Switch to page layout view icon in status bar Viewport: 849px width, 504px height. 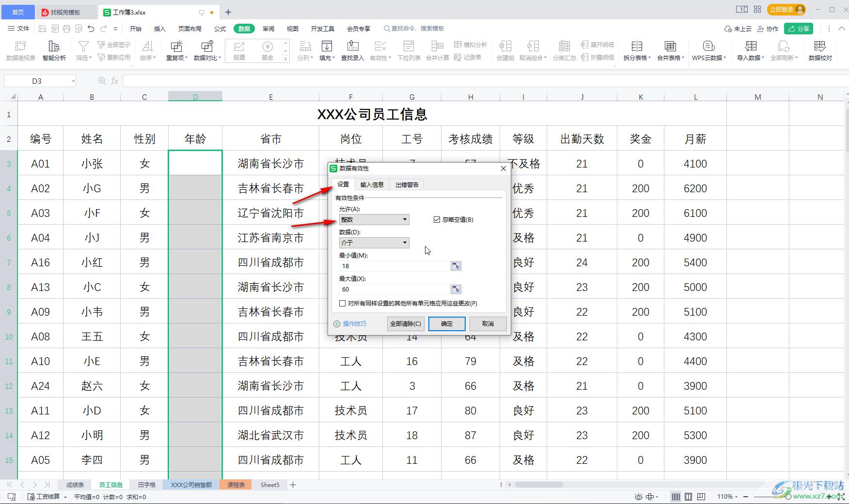coord(689,497)
